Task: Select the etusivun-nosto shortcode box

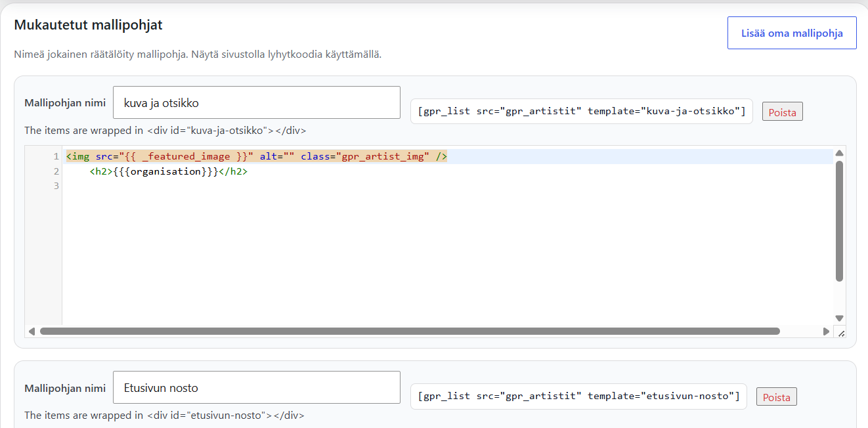Action: 578,396
